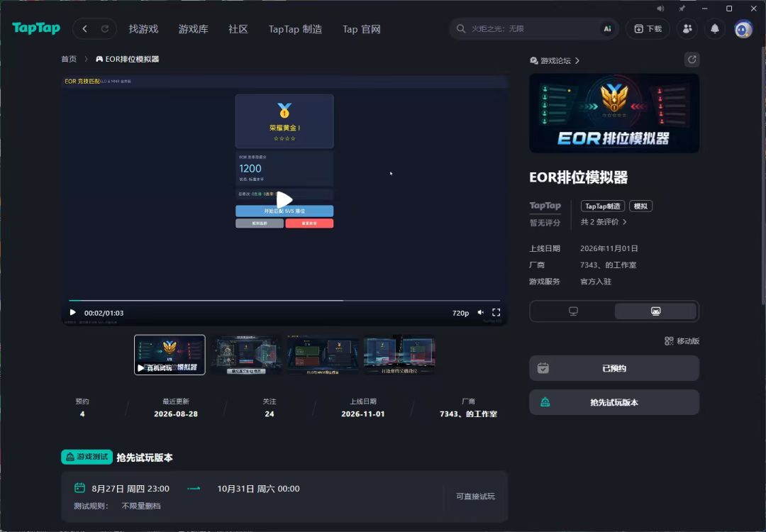Click the test calendar icon
The height and width of the screenshot is (532, 766).
[x=79, y=488]
